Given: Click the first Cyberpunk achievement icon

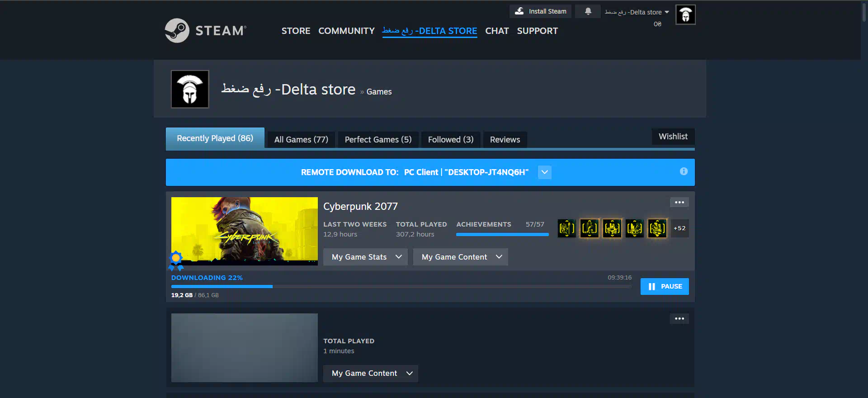Looking at the screenshot, I should pyautogui.click(x=566, y=228).
